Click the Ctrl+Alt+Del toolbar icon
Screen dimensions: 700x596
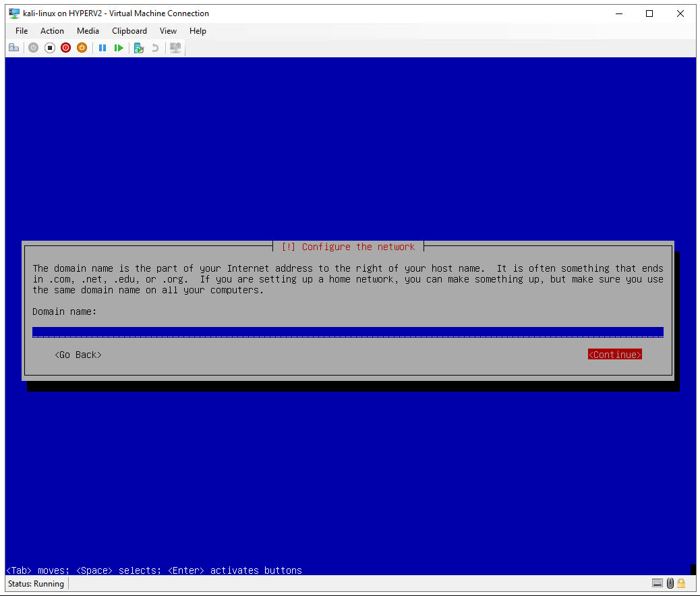tap(13, 48)
